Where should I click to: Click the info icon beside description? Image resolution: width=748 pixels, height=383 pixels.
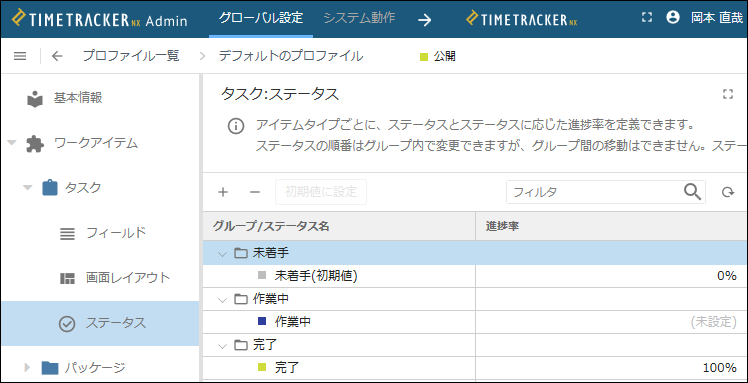(236, 127)
